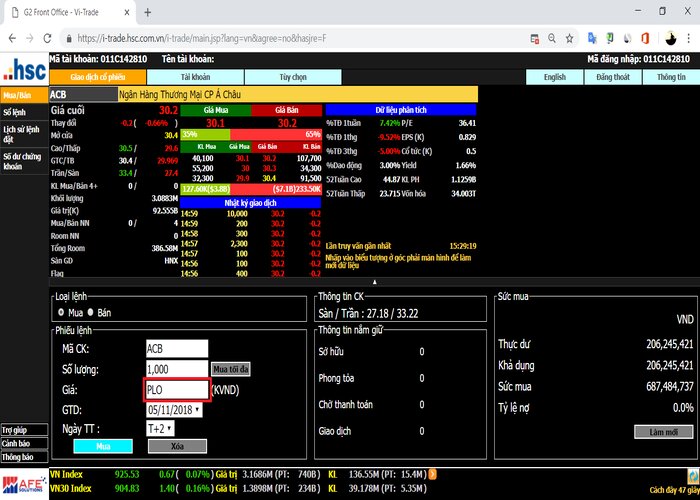Switch language to English
The width and height of the screenshot is (700, 500).
tap(554, 77)
